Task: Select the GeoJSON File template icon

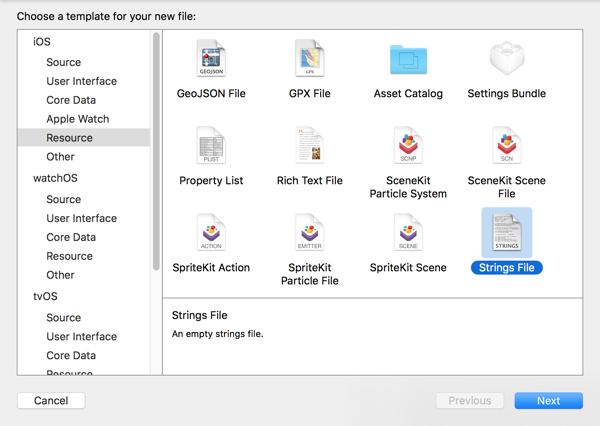Action: pyautogui.click(x=211, y=60)
